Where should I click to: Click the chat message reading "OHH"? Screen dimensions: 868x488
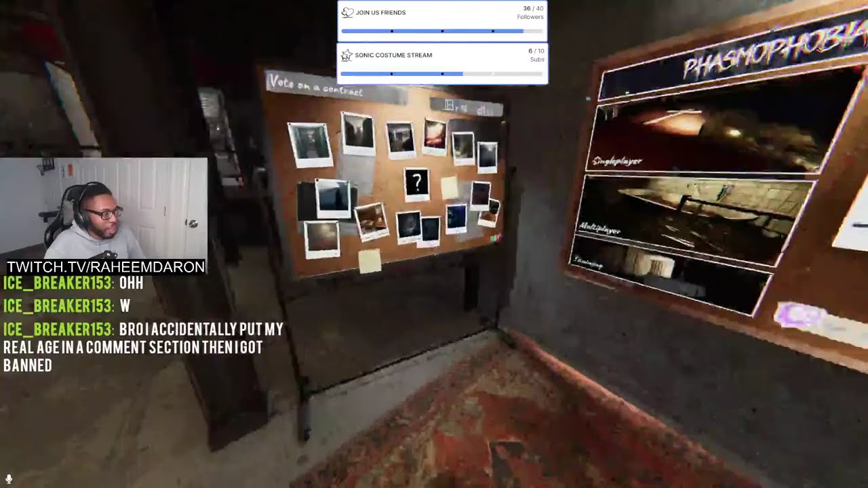(132, 283)
